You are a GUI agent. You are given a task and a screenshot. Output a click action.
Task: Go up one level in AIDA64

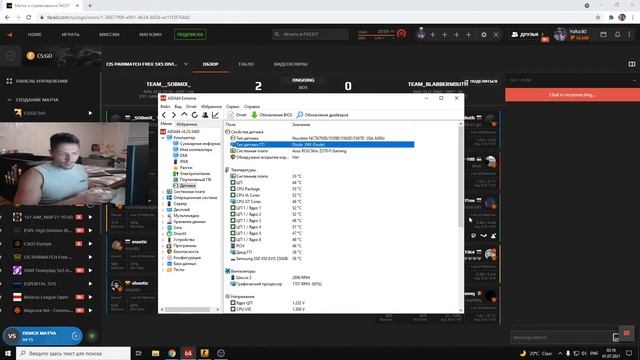tap(184, 115)
